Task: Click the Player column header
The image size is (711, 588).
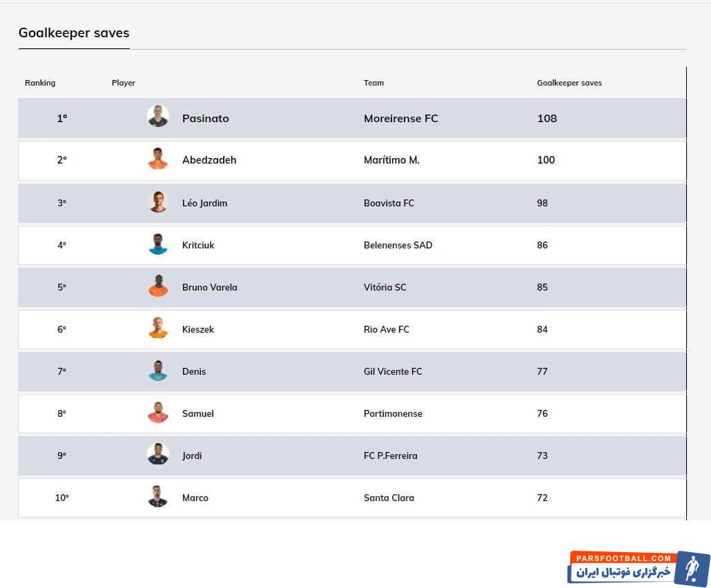Action: click(x=124, y=83)
